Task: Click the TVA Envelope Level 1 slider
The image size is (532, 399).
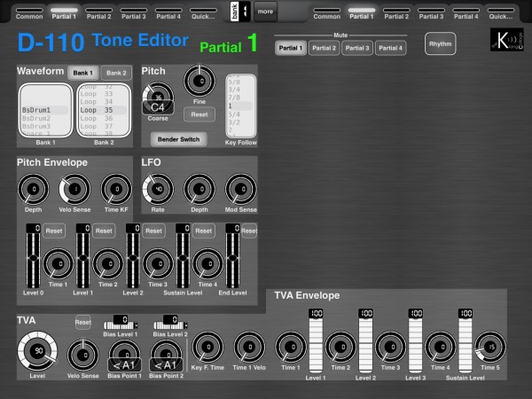Action: point(316,341)
